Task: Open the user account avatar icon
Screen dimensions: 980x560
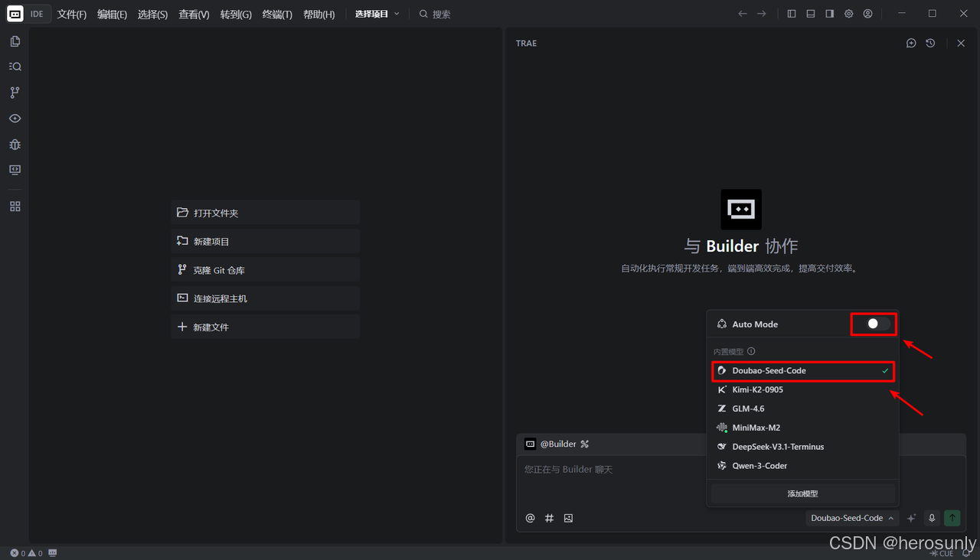Action: [x=868, y=14]
